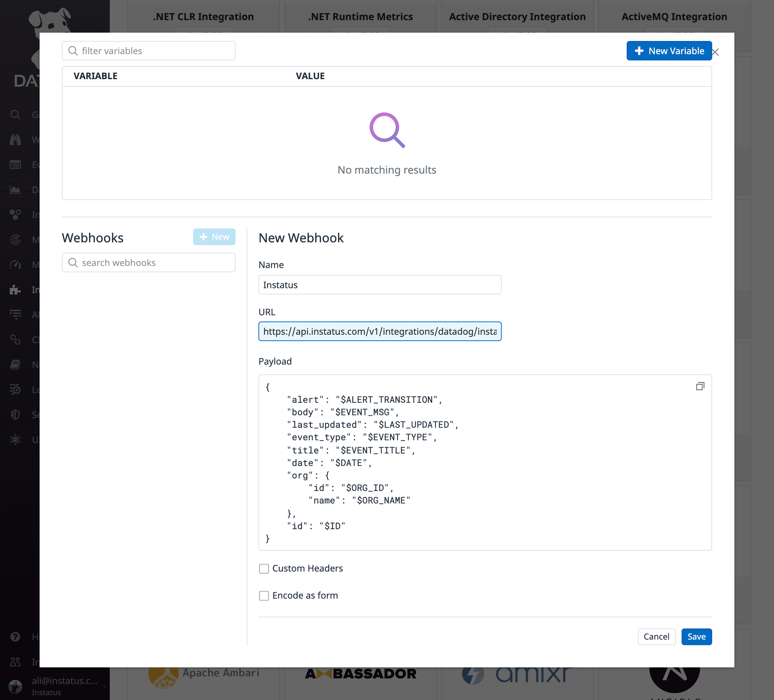Enable the Encode as form checkbox
This screenshot has height=700, width=774.
pyautogui.click(x=264, y=595)
